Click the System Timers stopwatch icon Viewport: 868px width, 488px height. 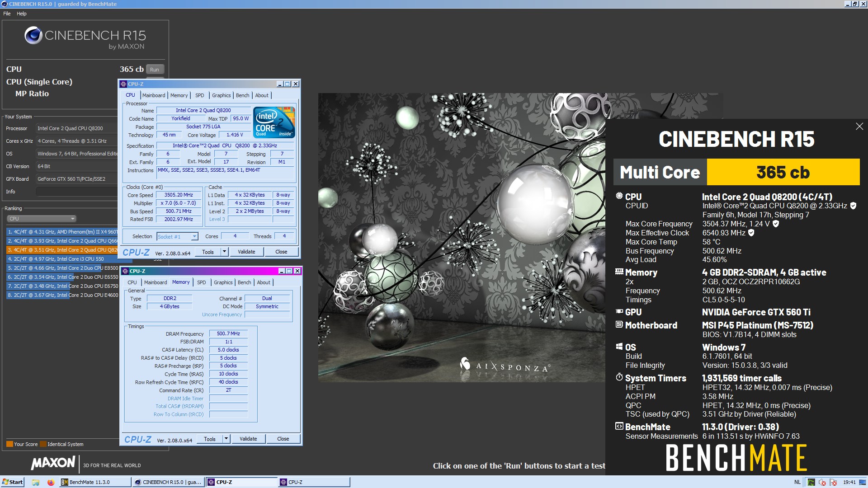pos(619,377)
